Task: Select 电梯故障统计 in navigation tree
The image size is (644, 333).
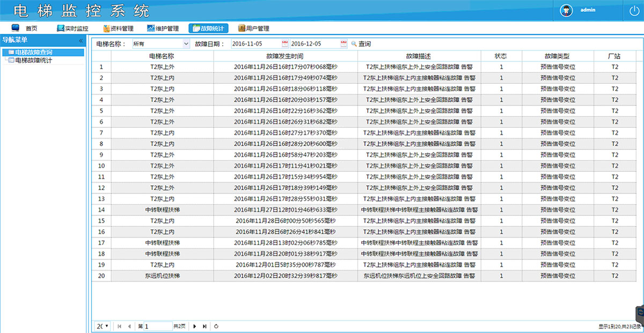Action: [x=33, y=61]
